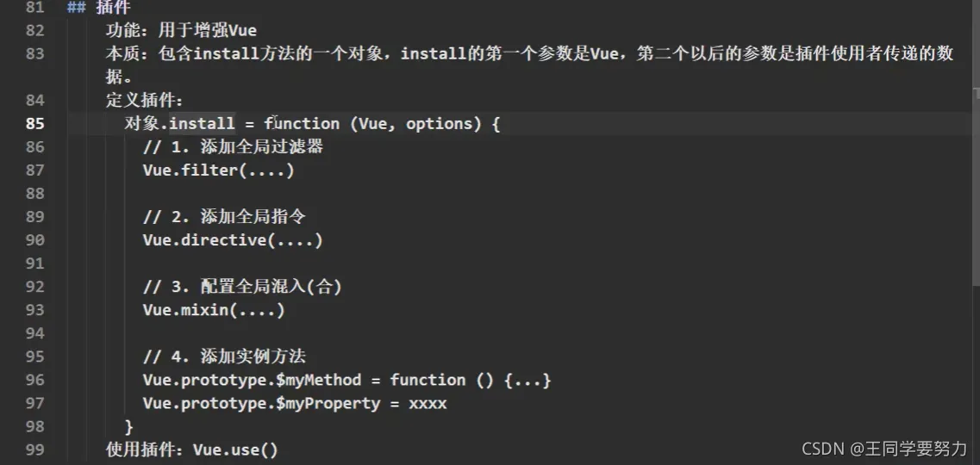Click the "Vue.mixin(....)" code line
Viewport: 980px width, 465px height.
click(214, 310)
